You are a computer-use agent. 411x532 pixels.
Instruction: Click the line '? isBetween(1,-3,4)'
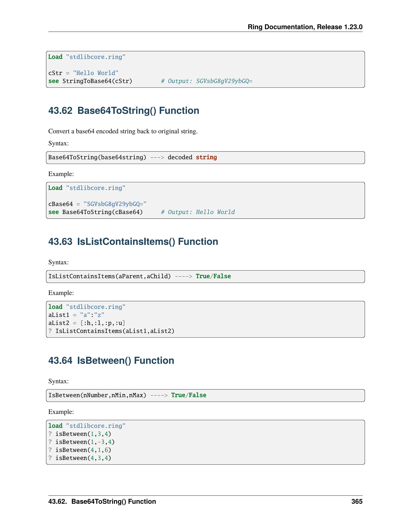pyautogui.click(x=81, y=442)
